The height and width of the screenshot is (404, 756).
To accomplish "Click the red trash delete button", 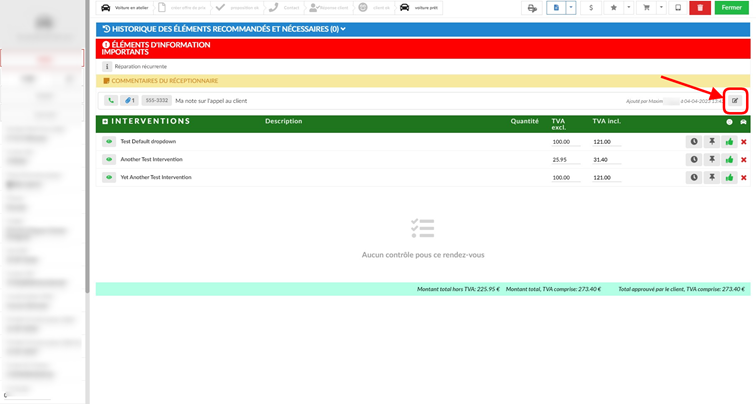I will pyautogui.click(x=700, y=8).
